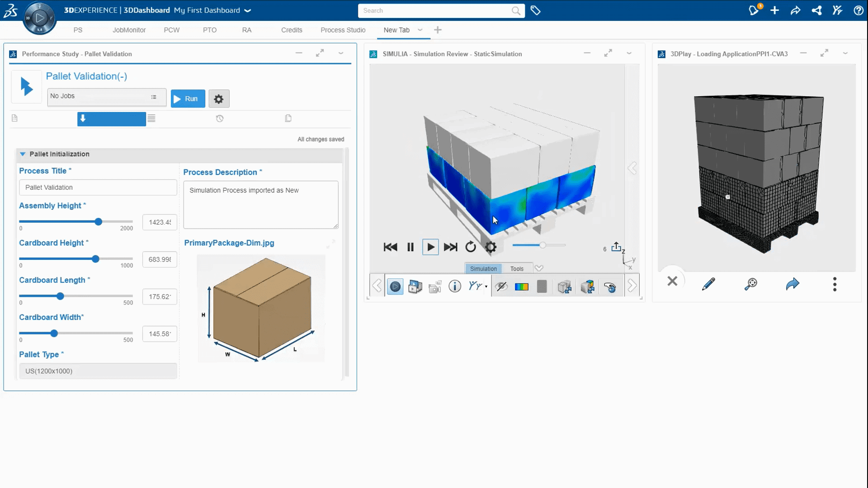This screenshot has height=488, width=868.
Task: Expand the side panel arrow in simulation view
Action: pyautogui.click(x=632, y=169)
